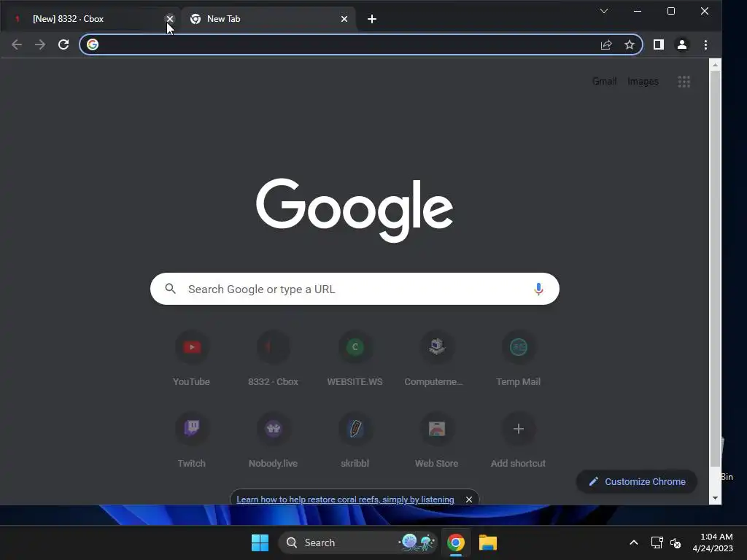Switch to the [New] 8332 · Cbox tab
This screenshot has height=560, width=747.
pyautogui.click(x=90, y=19)
